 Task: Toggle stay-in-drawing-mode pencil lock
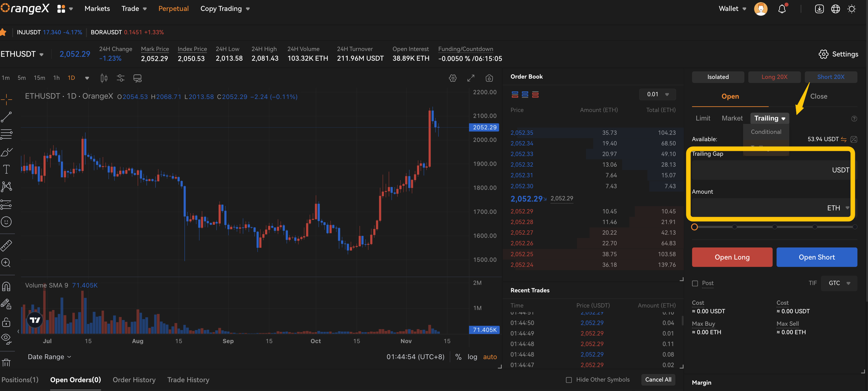(6, 304)
